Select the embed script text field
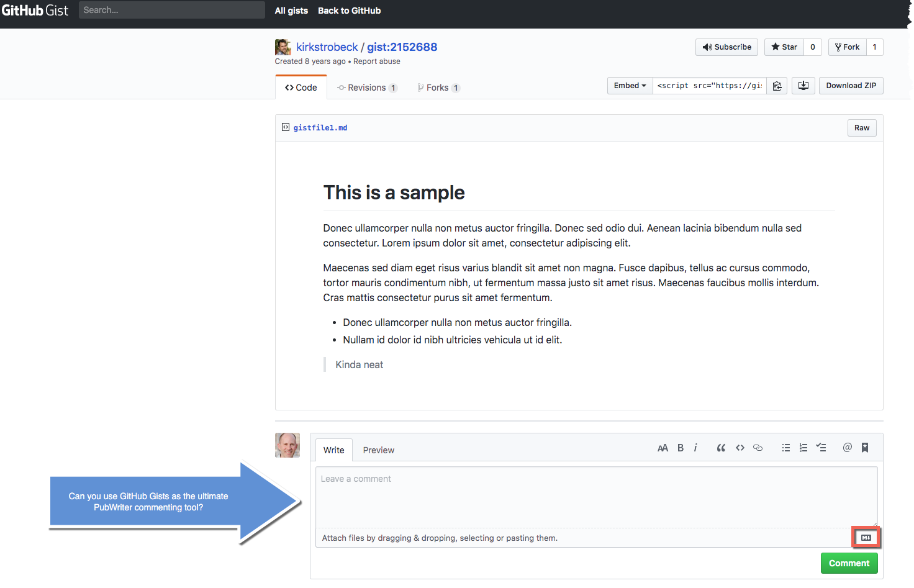914x588 pixels. (710, 86)
